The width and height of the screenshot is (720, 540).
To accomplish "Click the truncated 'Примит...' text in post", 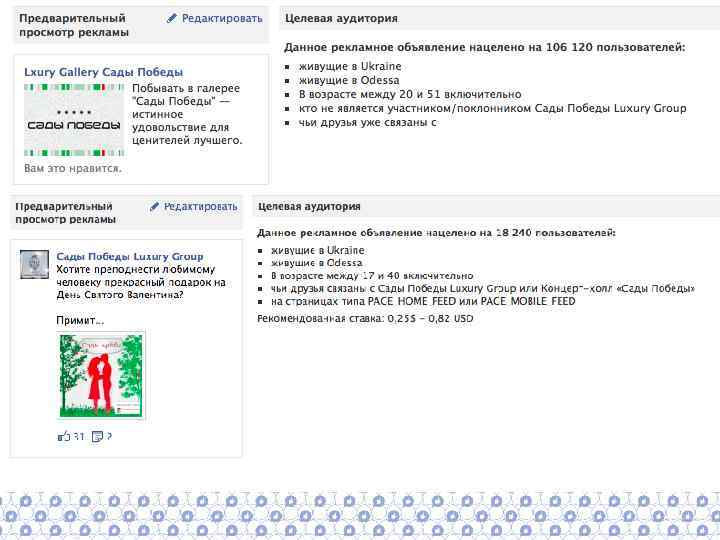I will (x=80, y=321).
